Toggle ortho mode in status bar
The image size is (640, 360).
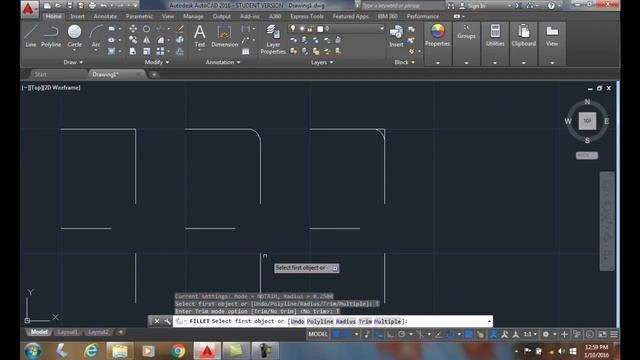point(391,334)
